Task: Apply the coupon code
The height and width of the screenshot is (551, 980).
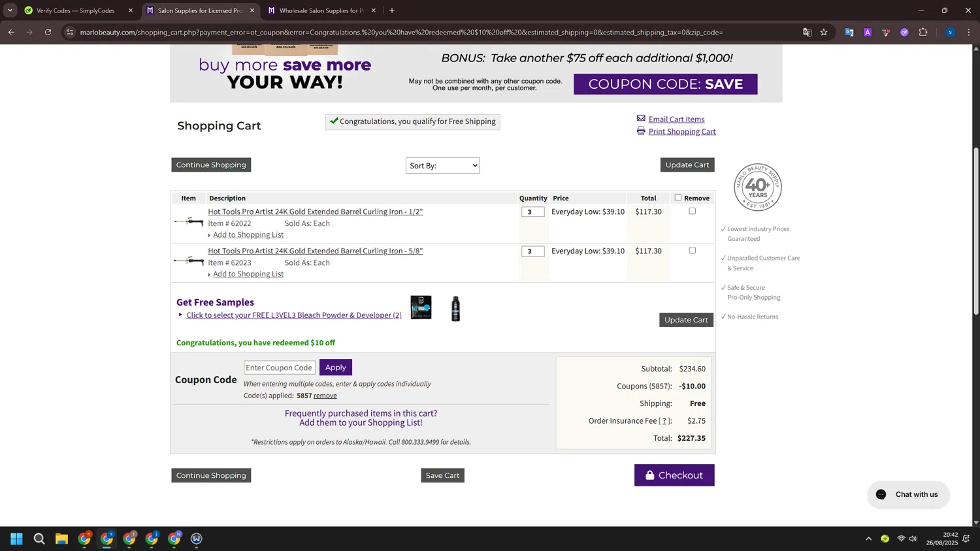Action: point(336,368)
